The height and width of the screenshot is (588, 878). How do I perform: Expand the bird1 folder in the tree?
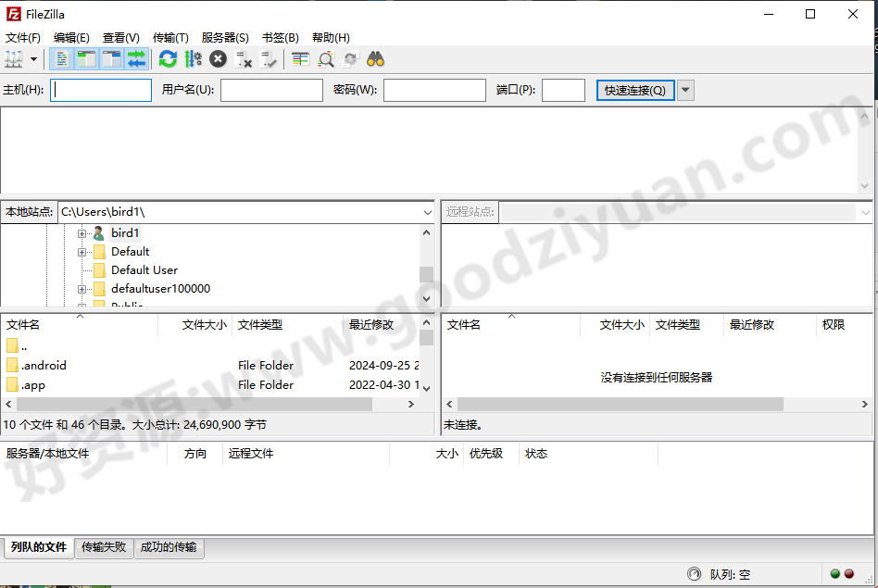point(83,232)
